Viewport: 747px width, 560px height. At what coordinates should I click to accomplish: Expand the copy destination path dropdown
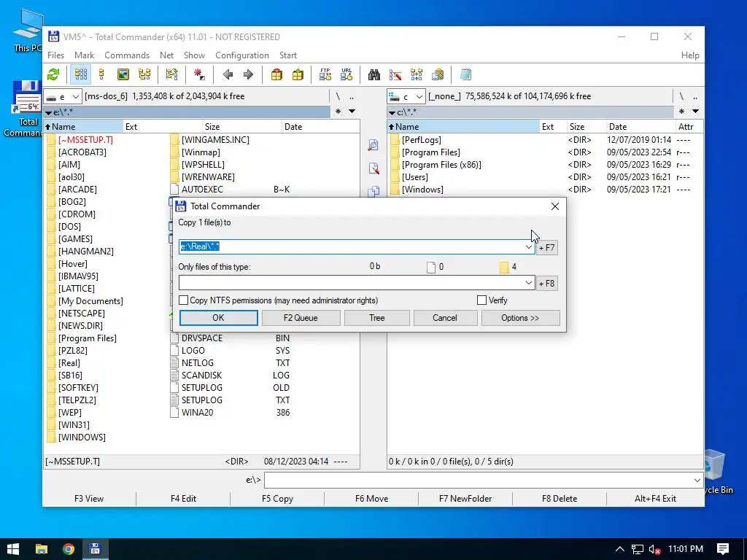coord(528,246)
